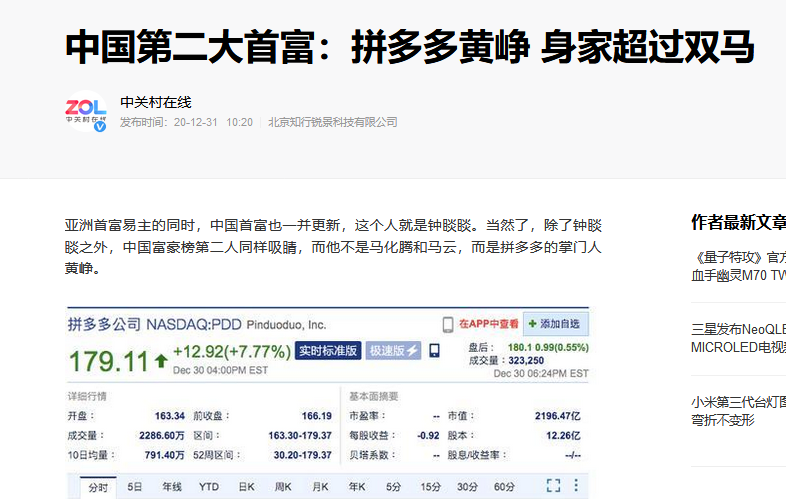
Task: Select the 分时 chart tab
Action: click(98, 487)
